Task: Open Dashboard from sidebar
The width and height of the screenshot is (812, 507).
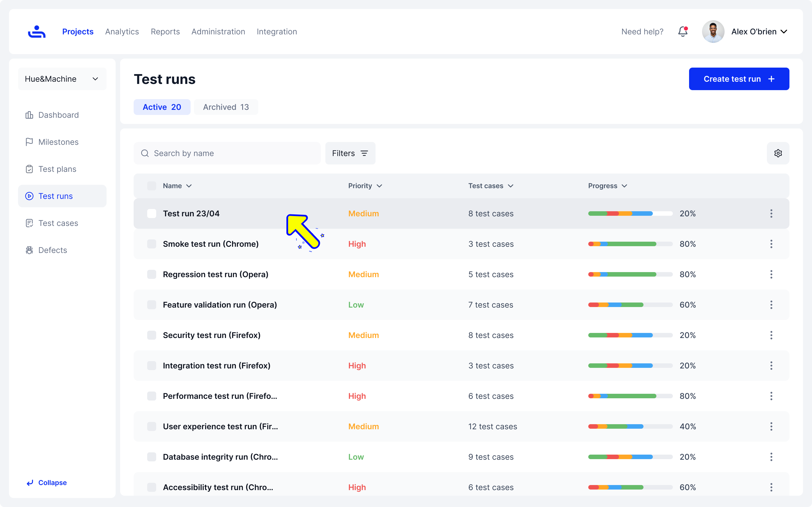Action: pos(58,115)
